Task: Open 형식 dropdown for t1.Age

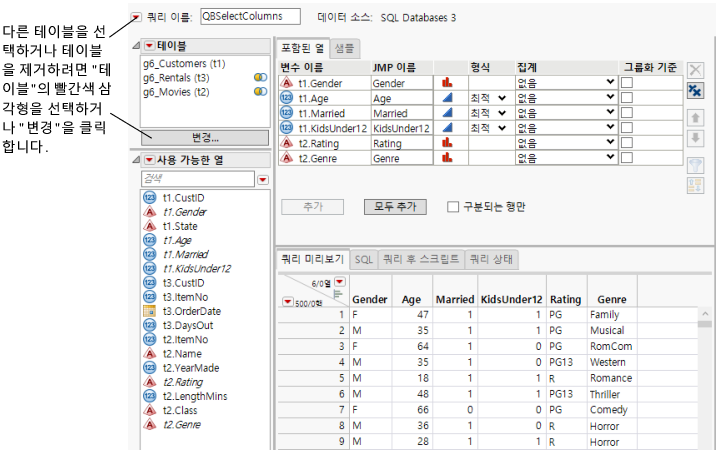Action: coord(490,98)
